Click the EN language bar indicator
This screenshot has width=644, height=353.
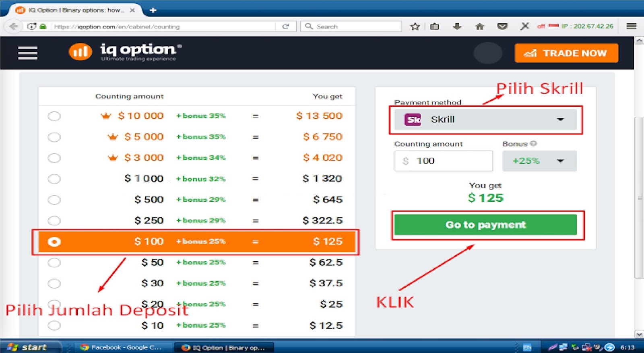click(x=527, y=347)
